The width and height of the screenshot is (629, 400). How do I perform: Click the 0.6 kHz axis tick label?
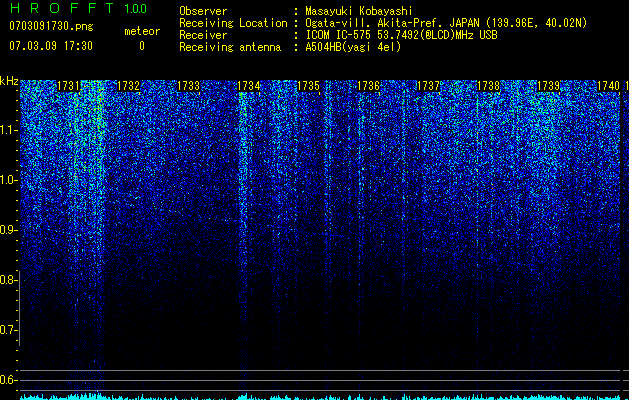[x=8, y=380]
